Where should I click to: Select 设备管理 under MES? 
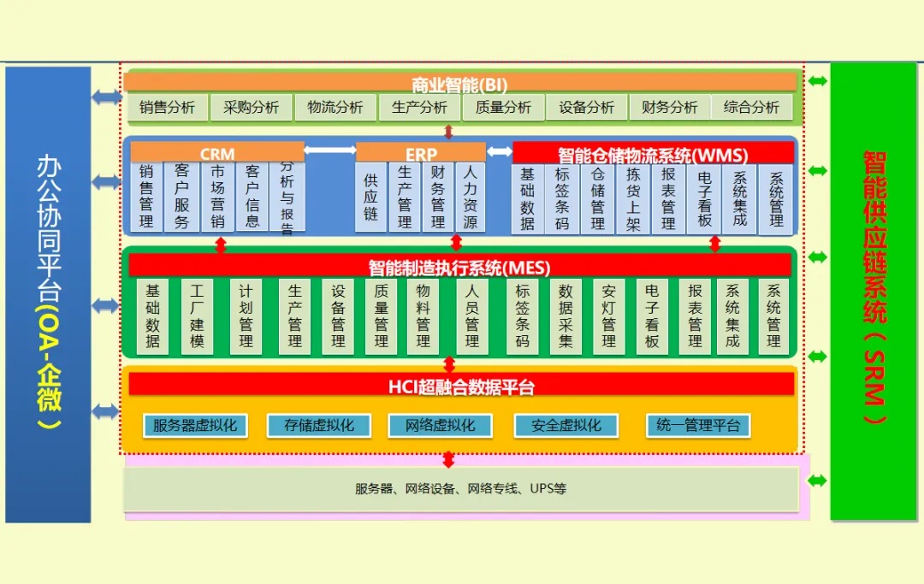pos(338,316)
